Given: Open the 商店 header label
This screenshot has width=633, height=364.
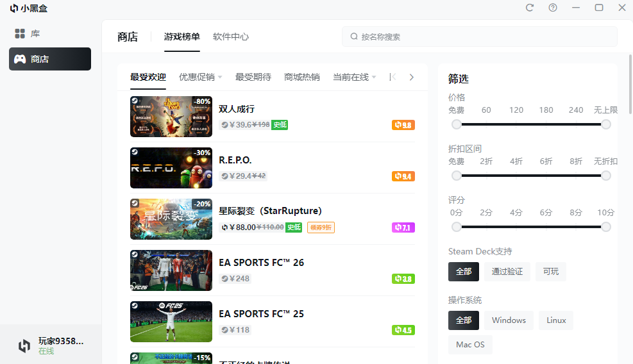Looking at the screenshot, I should (128, 37).
